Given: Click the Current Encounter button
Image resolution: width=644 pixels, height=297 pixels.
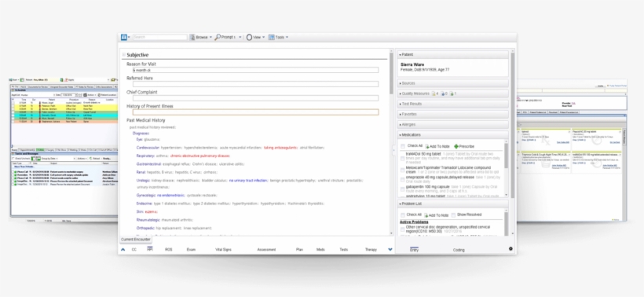Looking at the screenshot, I should [x=136, y=240].
